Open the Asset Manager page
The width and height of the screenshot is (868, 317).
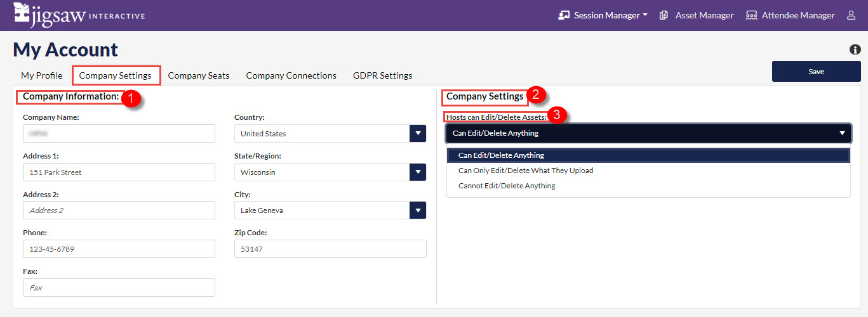tap(697, 15)
